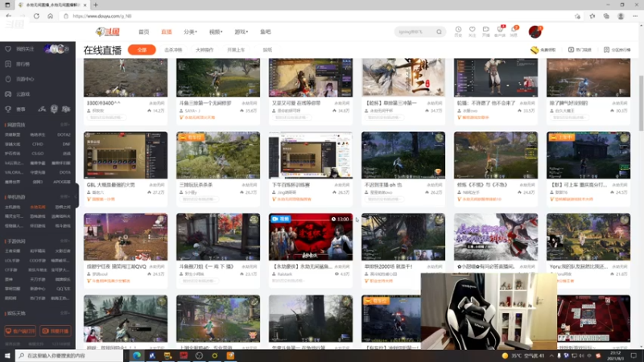Open the messages icon with badge
The height and width of the screenshot is (362, 644).
(x=514, y=31)
